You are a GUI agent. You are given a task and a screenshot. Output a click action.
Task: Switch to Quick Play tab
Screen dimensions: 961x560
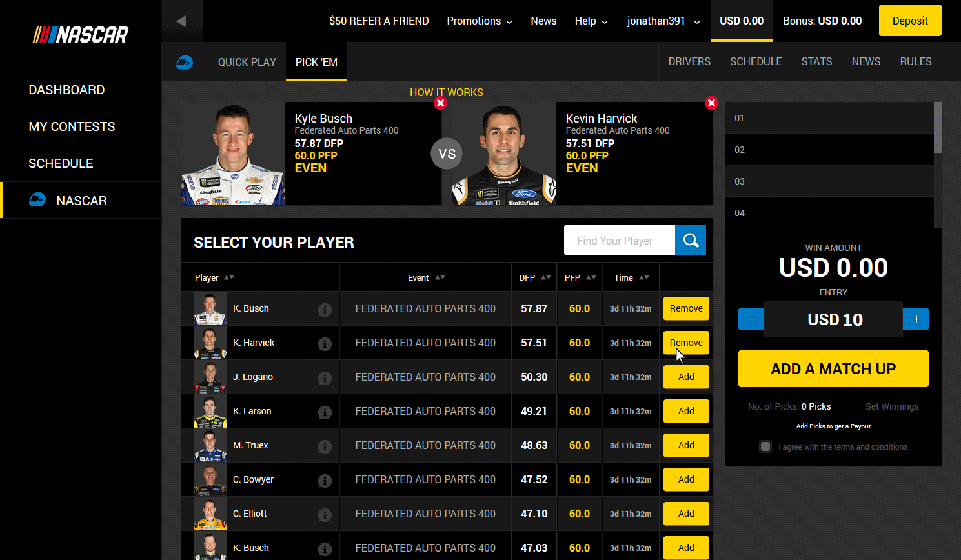click(247, 62)
